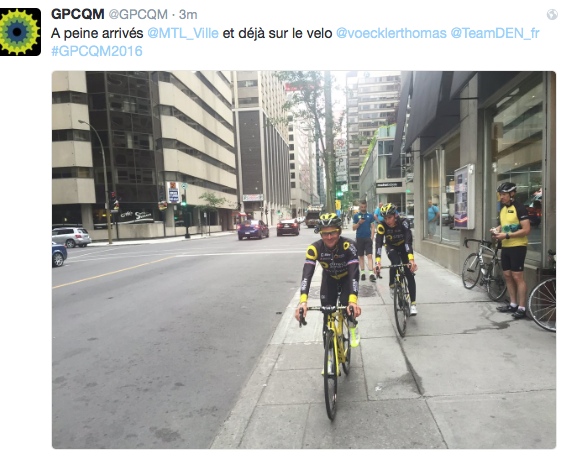This screenshot has width=565, height=457.
Task: Click the tweet text "et déjà sur le velo"
Action: pos(277,33)
